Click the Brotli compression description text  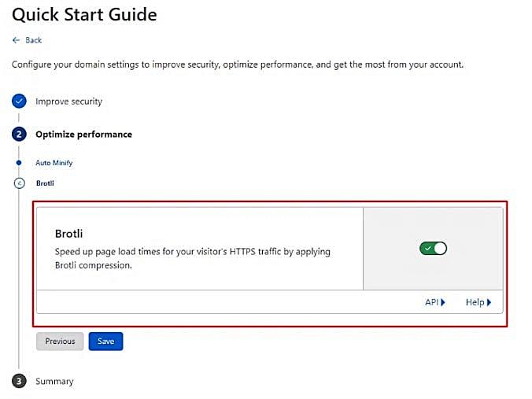click(192, 259)
